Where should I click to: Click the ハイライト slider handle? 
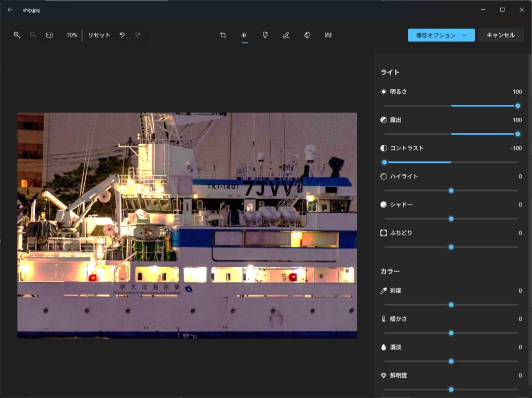[451, 190]
